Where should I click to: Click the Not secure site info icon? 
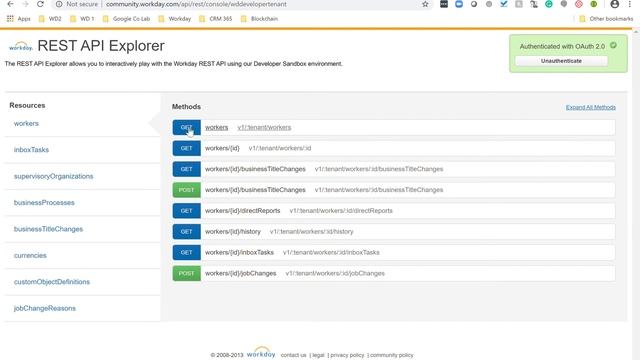click(59, 4)
